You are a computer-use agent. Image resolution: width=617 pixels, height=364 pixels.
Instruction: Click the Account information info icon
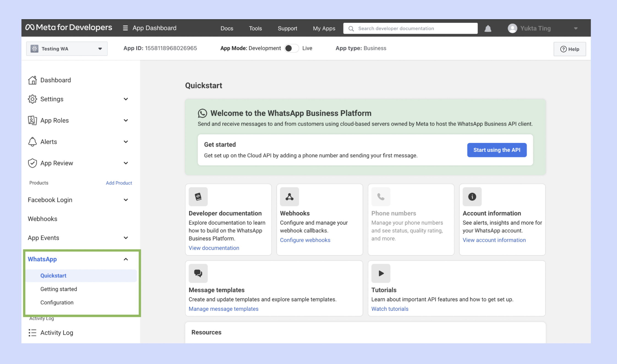point(472,197)
